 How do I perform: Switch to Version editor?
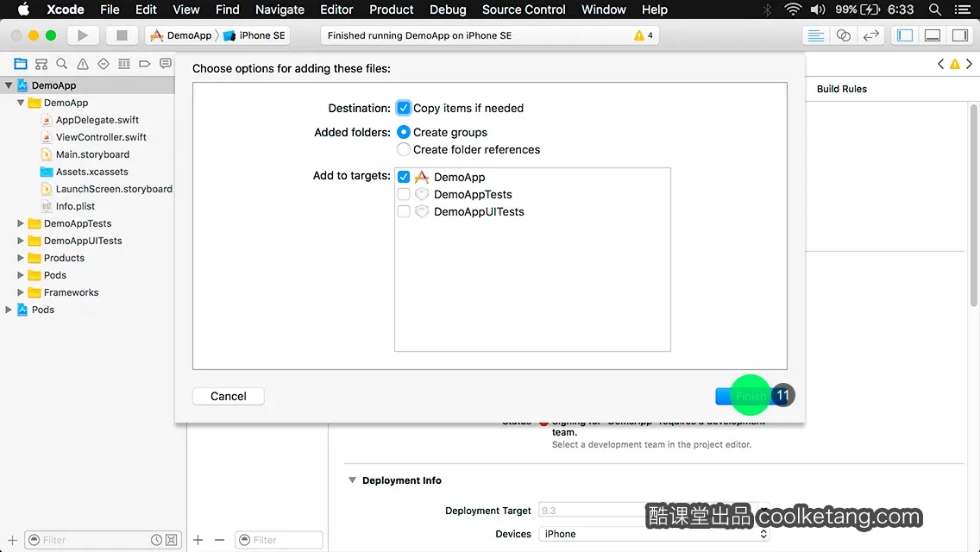point(870,35)
